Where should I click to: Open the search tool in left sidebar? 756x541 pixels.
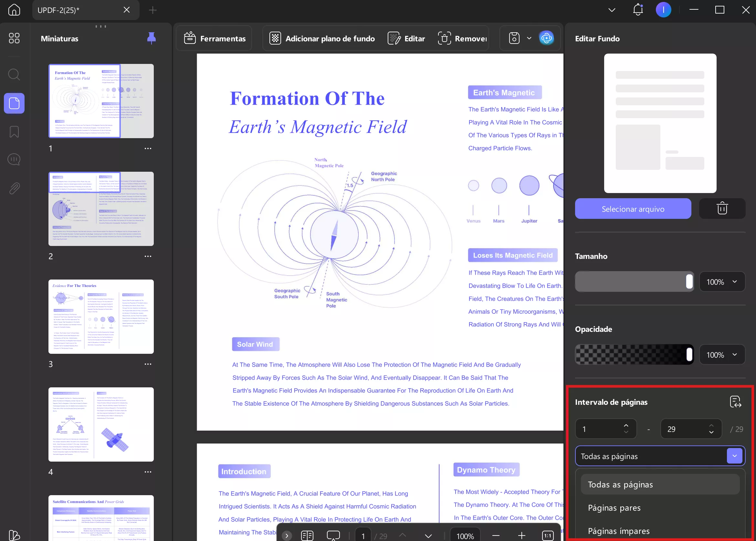14,75
